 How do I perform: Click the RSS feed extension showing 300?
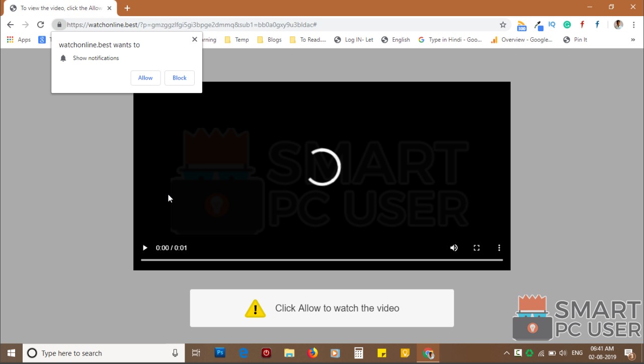coord(522,25)
